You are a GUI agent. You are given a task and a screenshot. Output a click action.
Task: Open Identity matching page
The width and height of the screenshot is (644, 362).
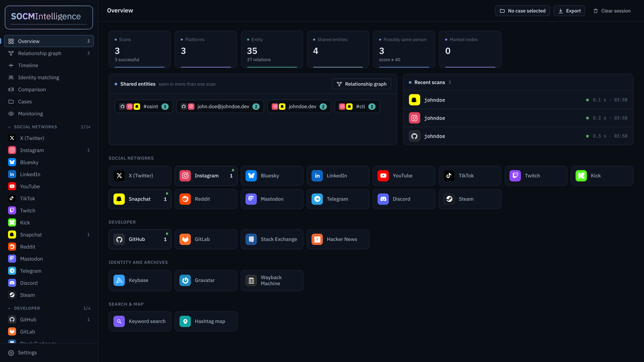49,77
